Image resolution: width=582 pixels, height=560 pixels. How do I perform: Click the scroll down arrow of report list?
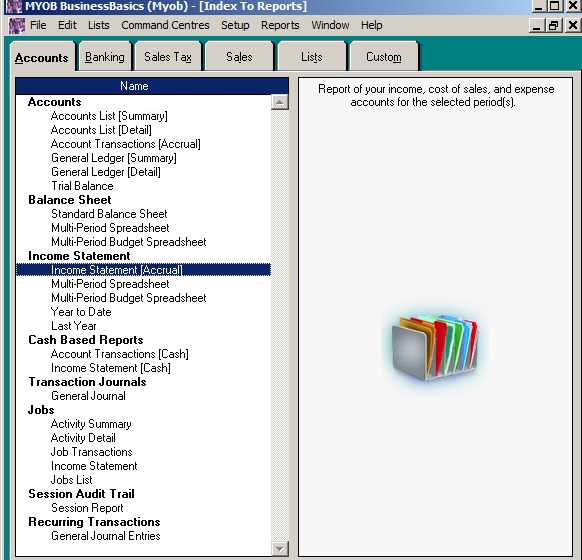point(280,548)
